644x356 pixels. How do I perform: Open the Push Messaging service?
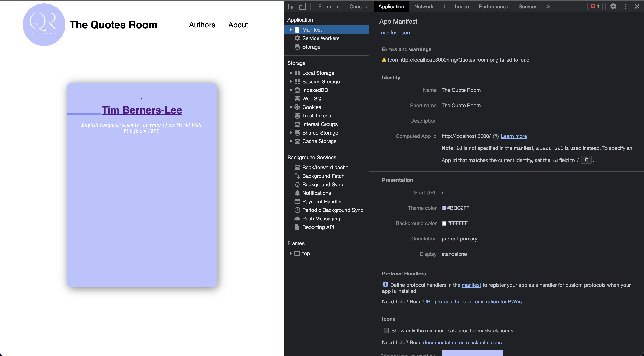tap(321, 219)
